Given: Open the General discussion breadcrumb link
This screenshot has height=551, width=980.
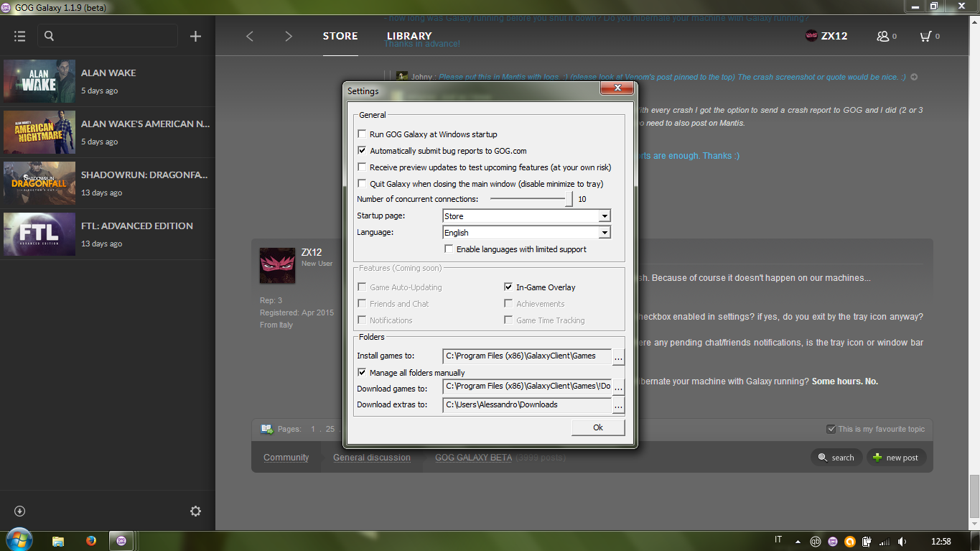Looking at the screenshot, I should click(372, 458).
